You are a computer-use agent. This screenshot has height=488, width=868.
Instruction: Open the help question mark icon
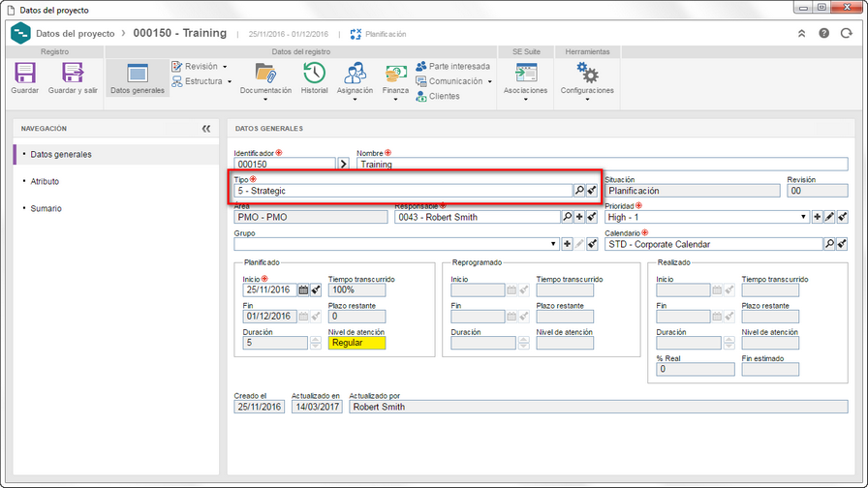[823, 33]
